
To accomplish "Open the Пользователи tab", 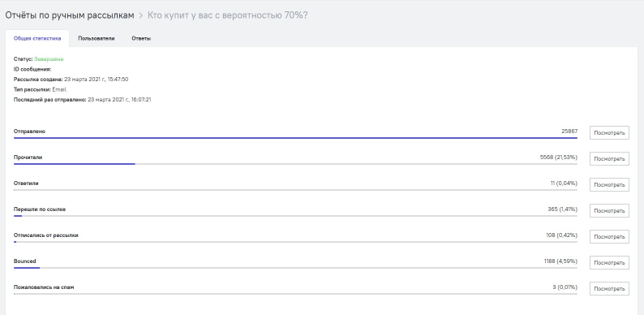I will (x=96, y=38).
